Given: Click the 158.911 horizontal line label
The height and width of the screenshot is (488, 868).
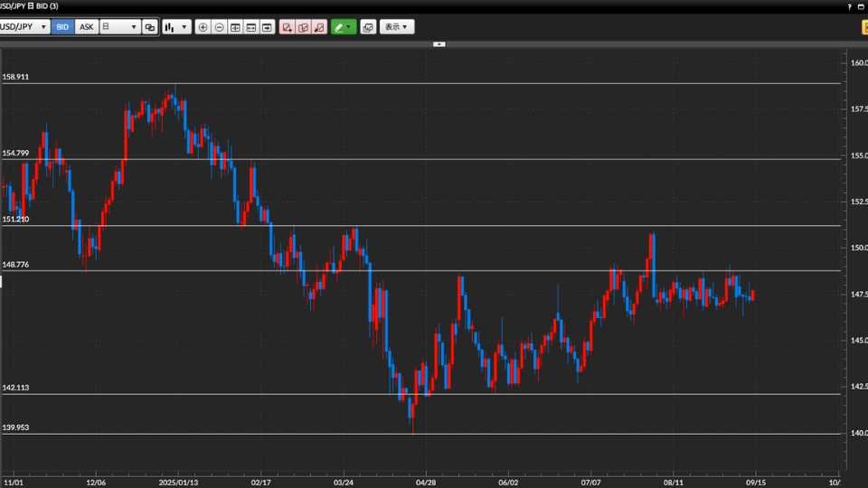Looking at the screenshot, I should [16, 78].
